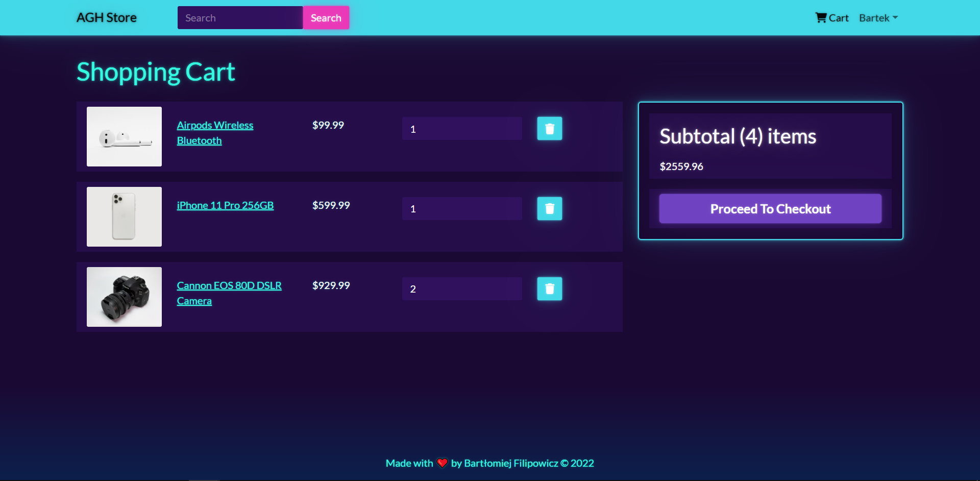Screen dimensions: 980x481
Task: Click the iPhone 11 Pro product image
Action: coord(124,217)
